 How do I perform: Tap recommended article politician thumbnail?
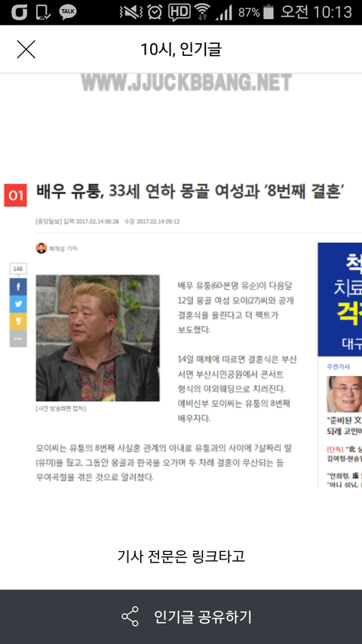345,394
